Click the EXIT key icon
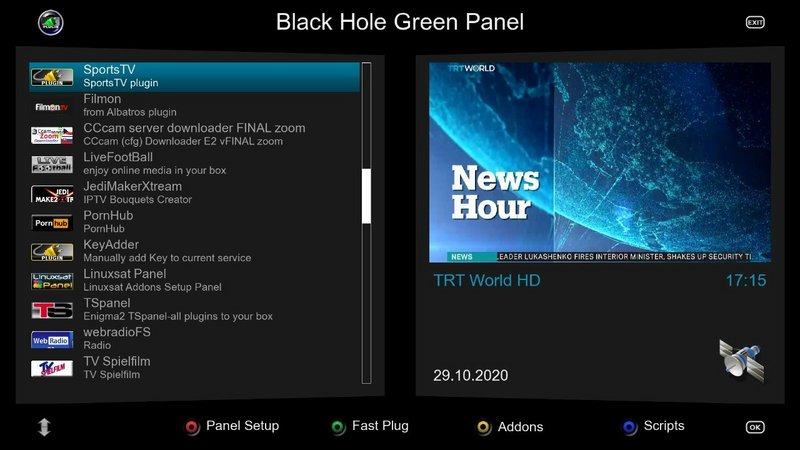 (755, 22)
